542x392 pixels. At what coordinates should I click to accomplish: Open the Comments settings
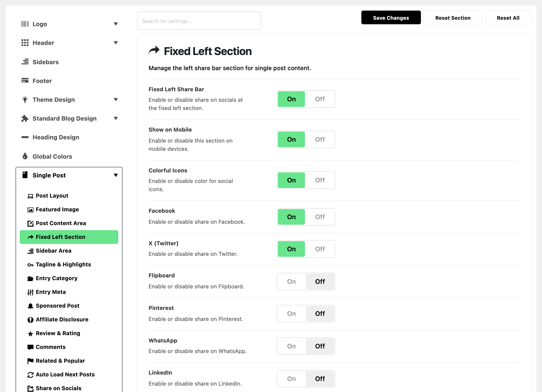pos(69,347)
